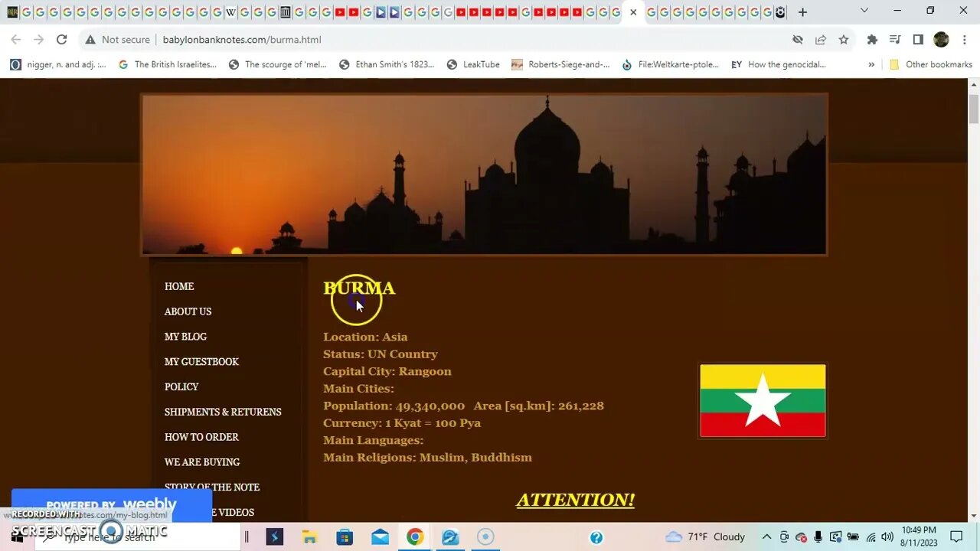Open a new browser tab
The width and height of the screenshot is (980, 551).
[x=802, y=12]
